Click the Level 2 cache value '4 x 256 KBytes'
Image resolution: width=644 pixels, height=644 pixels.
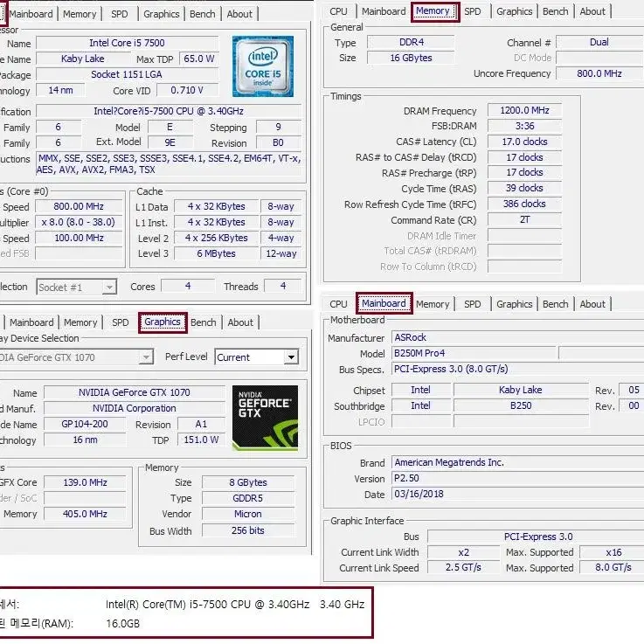pyautogui.click(x=217, y=239)
